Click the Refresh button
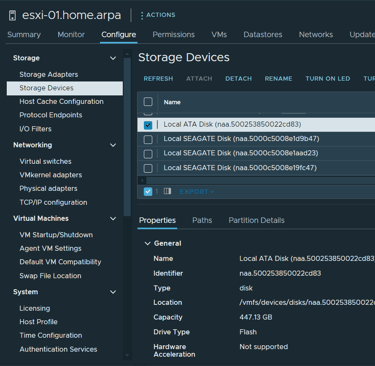375x366 pixels. pyautogui.click(x=158, y=79)
